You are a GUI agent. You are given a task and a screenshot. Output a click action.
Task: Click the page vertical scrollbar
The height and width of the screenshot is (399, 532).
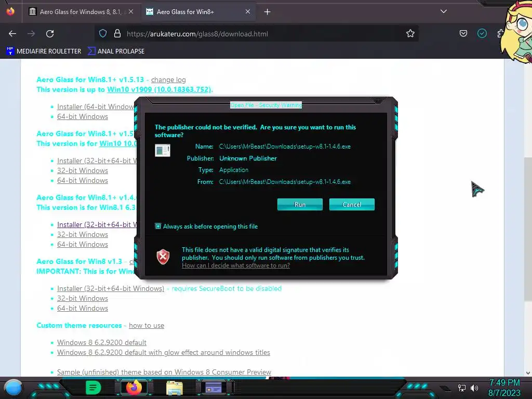528,229
